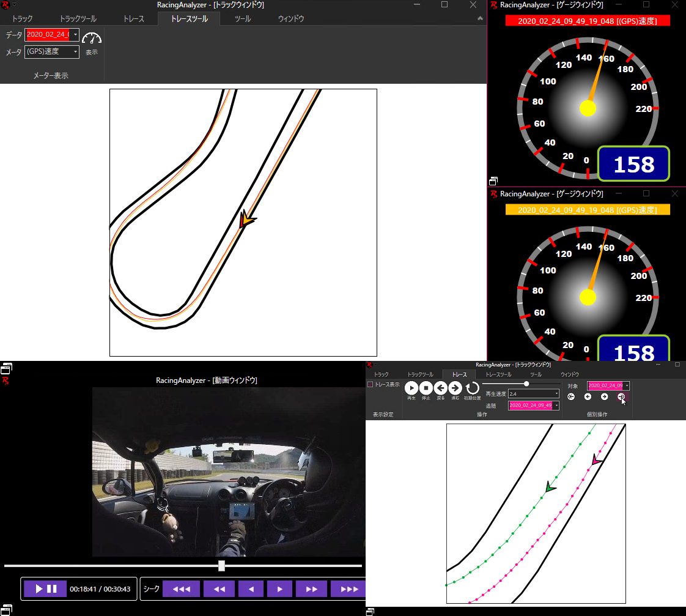Image resolution: width=686 pixels, height=616 pixels.
Task: Click the window-stack icon below the video seek bar
Action: [x=6, y=610]
